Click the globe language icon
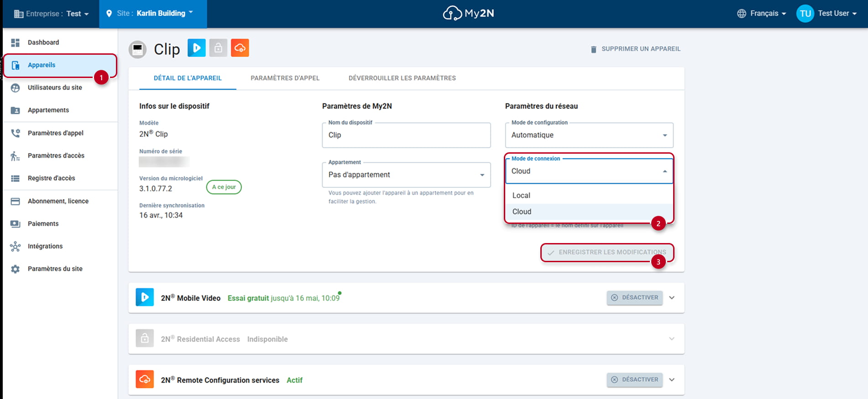Image resolution: width=868 pixels, height=399 pixels. 742,13
